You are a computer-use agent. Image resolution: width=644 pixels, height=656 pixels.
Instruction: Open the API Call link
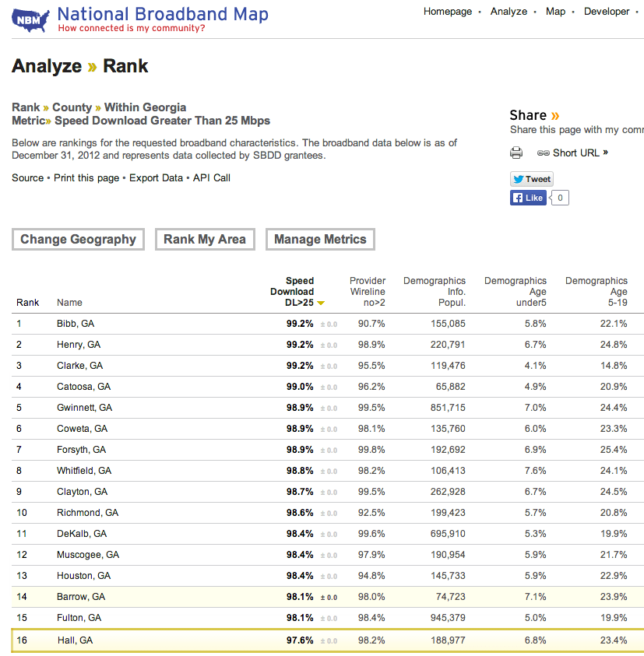pyautogui.click(x=212, y=178)
